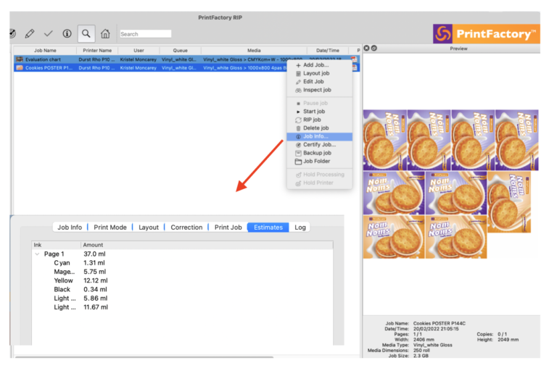
Task: Click the Queue column header
Action: (x=181, y=51)
